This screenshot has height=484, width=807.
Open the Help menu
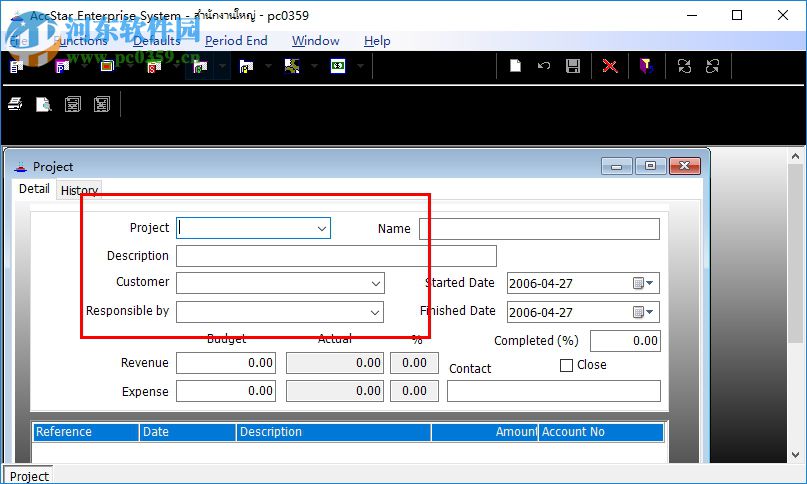[377, 41]
